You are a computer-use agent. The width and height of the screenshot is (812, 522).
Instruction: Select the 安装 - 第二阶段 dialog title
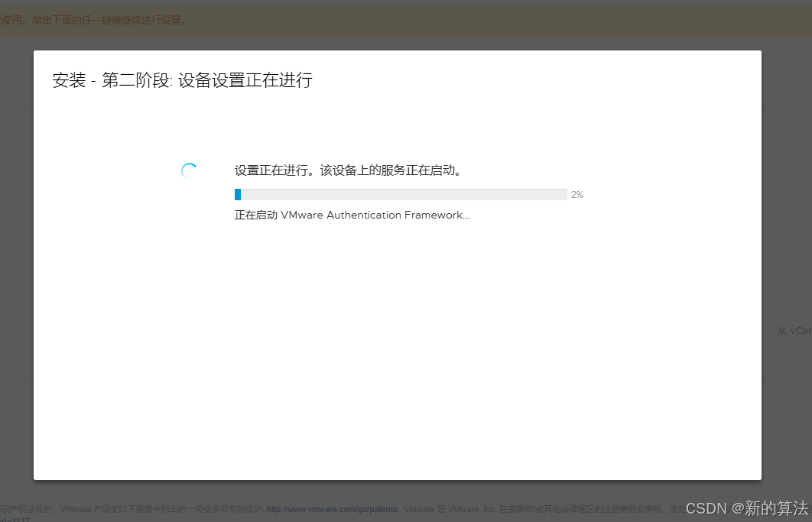(182, 81)
